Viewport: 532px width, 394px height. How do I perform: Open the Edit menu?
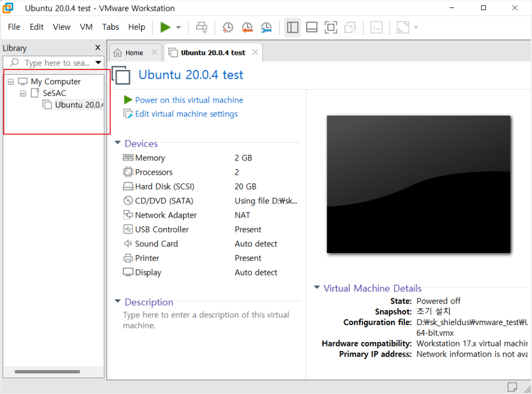pyautogui.click(x=36, y=27)
